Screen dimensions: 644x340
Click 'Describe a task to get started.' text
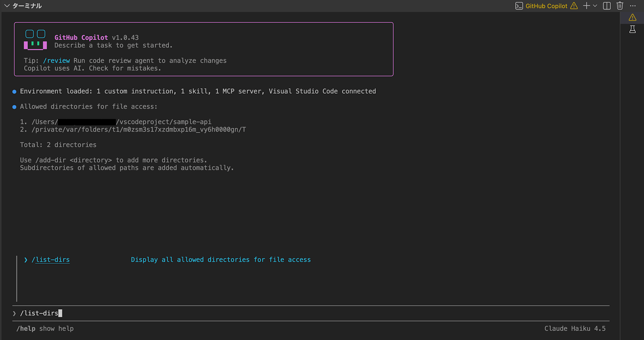click(113, 45)
